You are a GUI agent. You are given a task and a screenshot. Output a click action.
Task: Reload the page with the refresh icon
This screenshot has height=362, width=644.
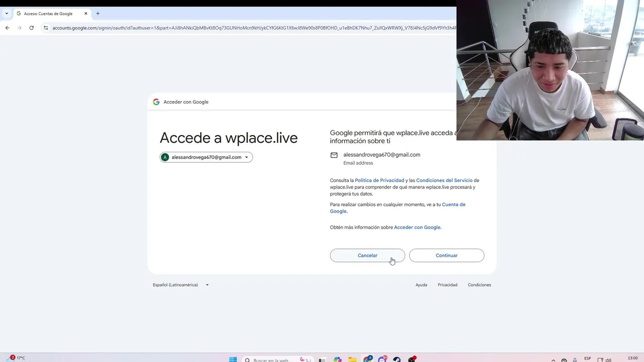click(x=31, y=28)
